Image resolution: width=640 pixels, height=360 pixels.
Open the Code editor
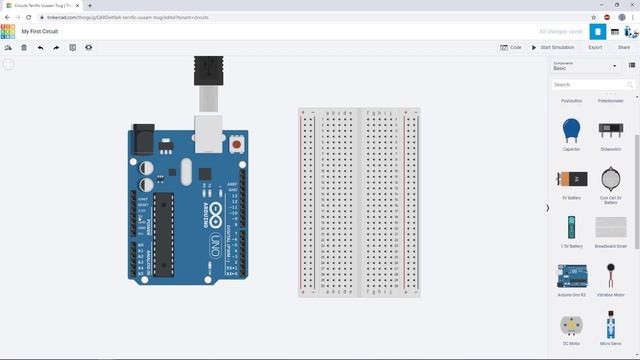(x=511, y=47)
